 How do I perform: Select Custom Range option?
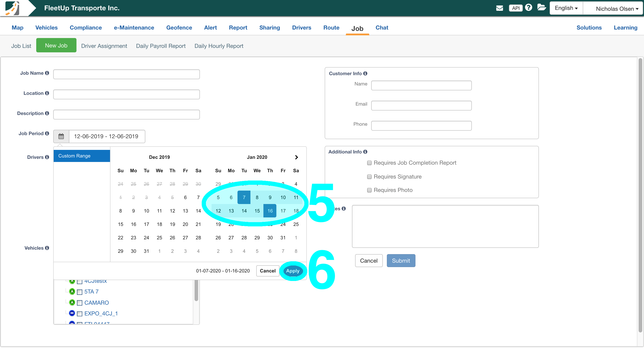82,156
